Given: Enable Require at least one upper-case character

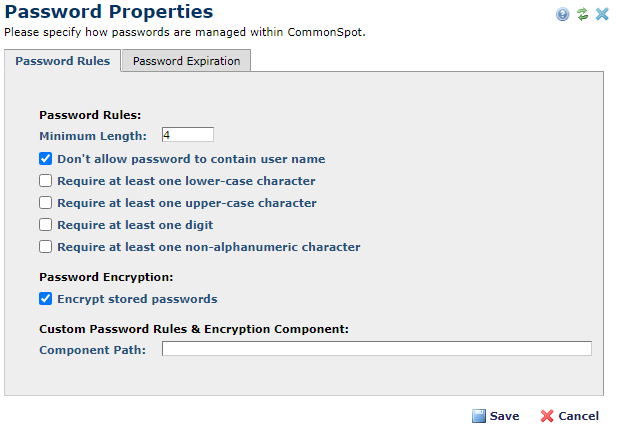Looking at the screenshot, I should [46, 203].
